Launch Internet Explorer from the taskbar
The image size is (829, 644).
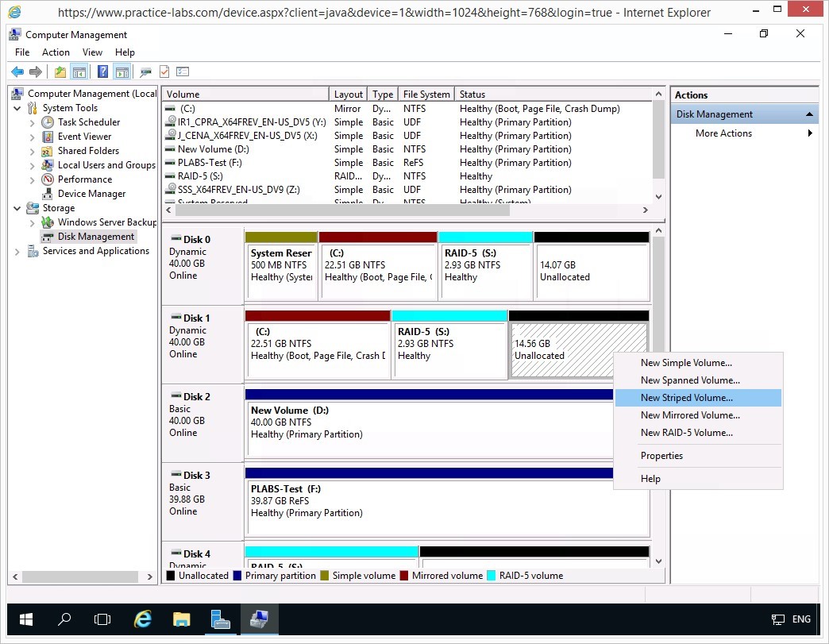[x=143, y=619]
